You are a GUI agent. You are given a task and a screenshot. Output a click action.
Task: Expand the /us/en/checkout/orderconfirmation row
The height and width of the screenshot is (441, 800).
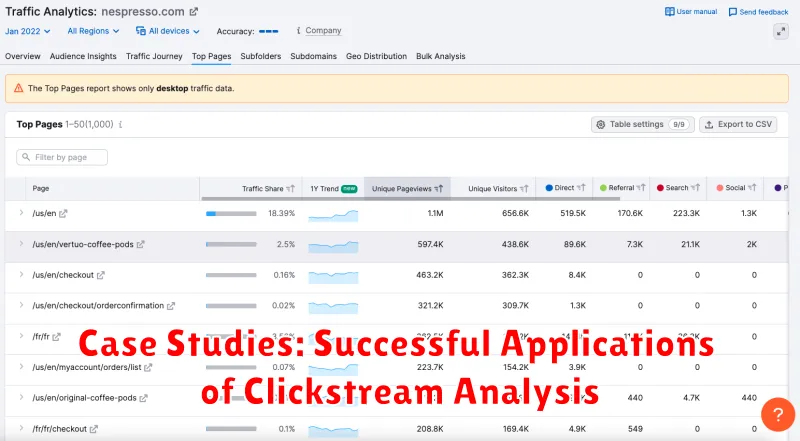[x=21, y=305]
